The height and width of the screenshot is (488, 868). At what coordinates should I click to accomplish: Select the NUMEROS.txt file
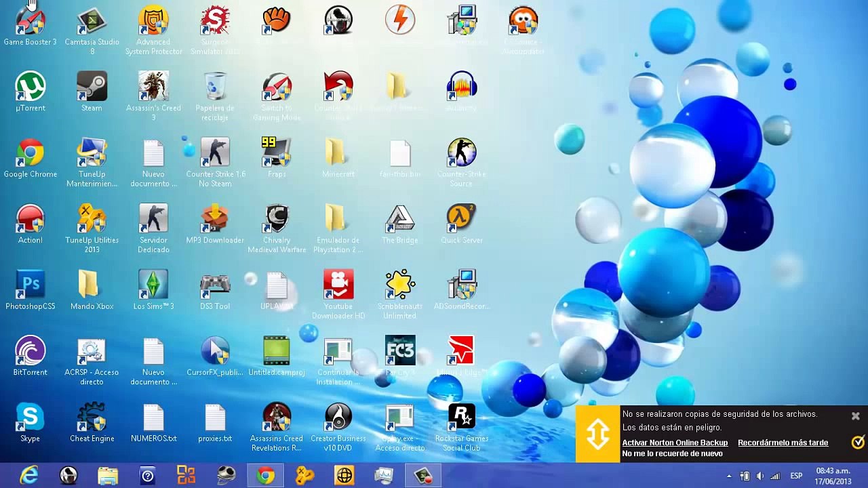[x=153, y=422]
